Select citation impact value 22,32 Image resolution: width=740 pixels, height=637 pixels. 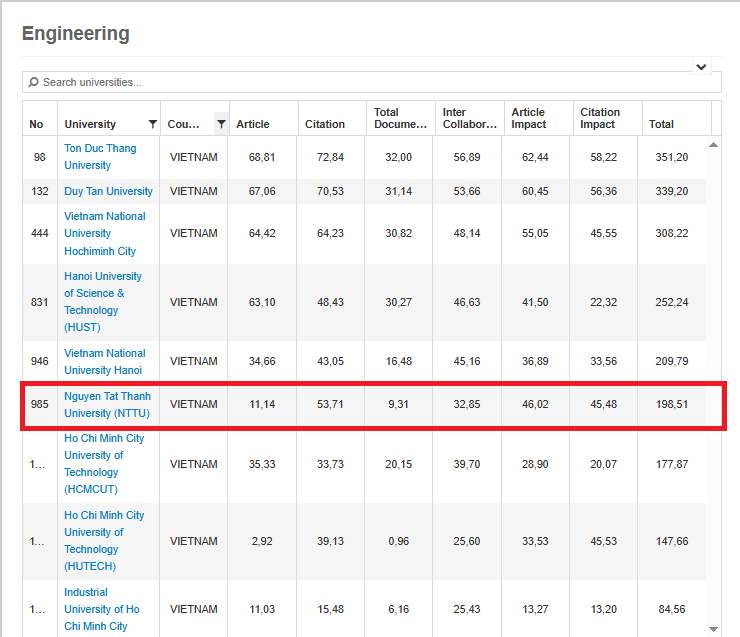point(604,302)
